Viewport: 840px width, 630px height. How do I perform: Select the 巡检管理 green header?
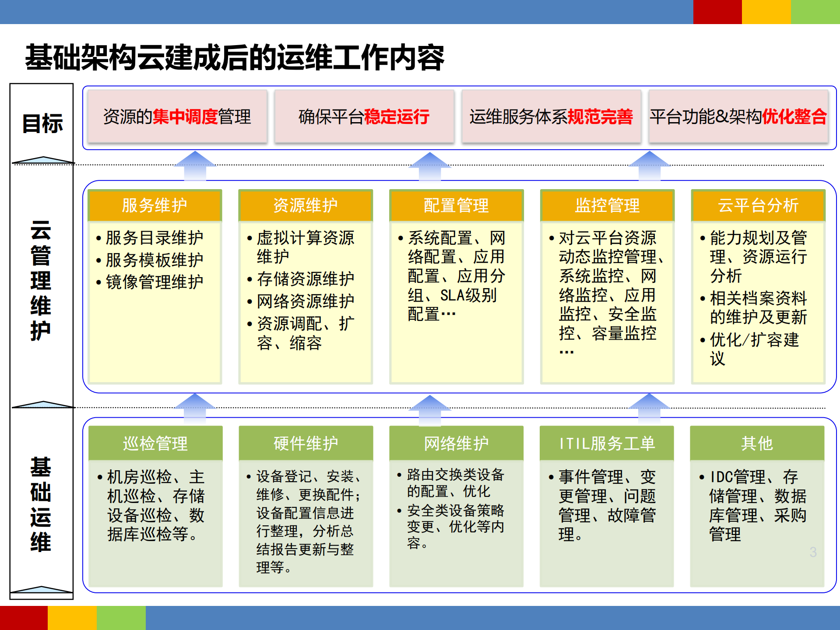(x=155, y=443)
